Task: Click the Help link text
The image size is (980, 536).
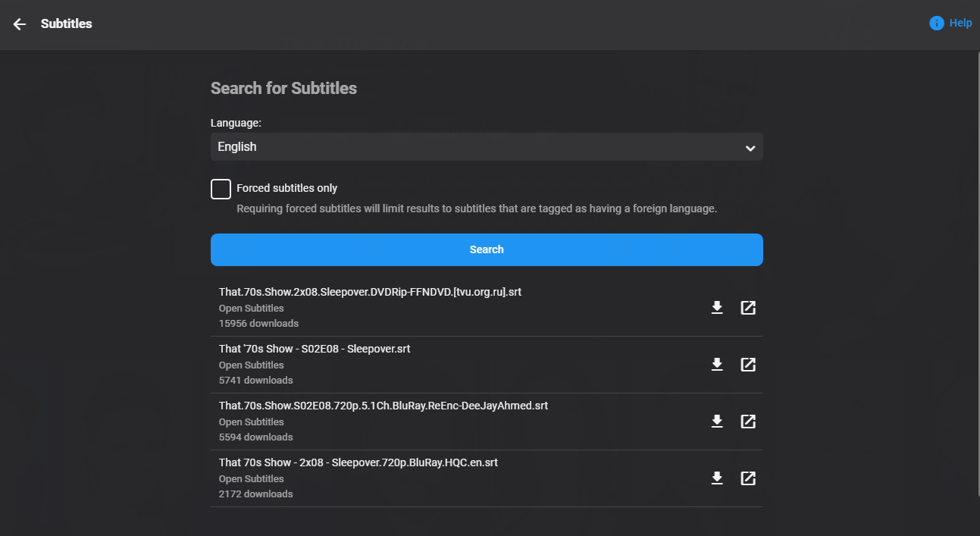Action: tap(960, 24)
